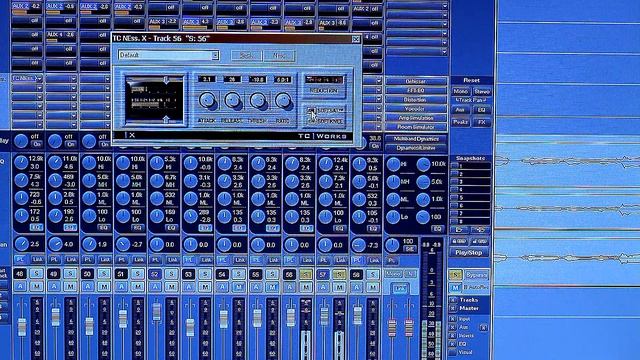This screenshot has width=640, height=360.
Task: Click the X icon in the TC Works bar
Action: [132, 135]
